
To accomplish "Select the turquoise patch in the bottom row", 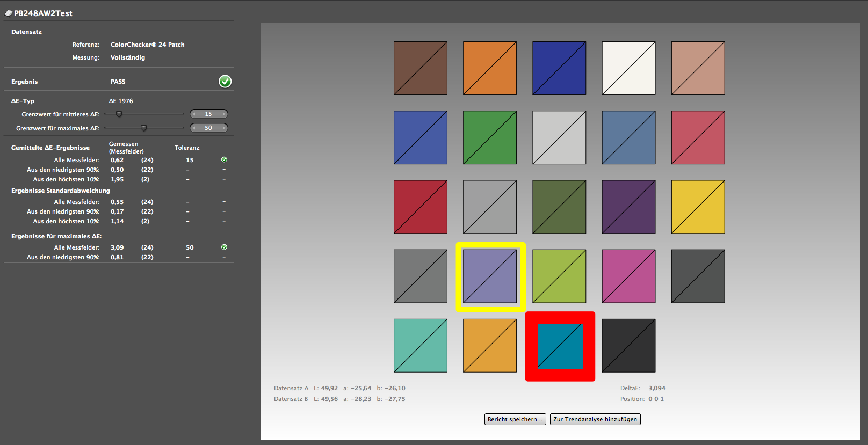I will (420, 346).
